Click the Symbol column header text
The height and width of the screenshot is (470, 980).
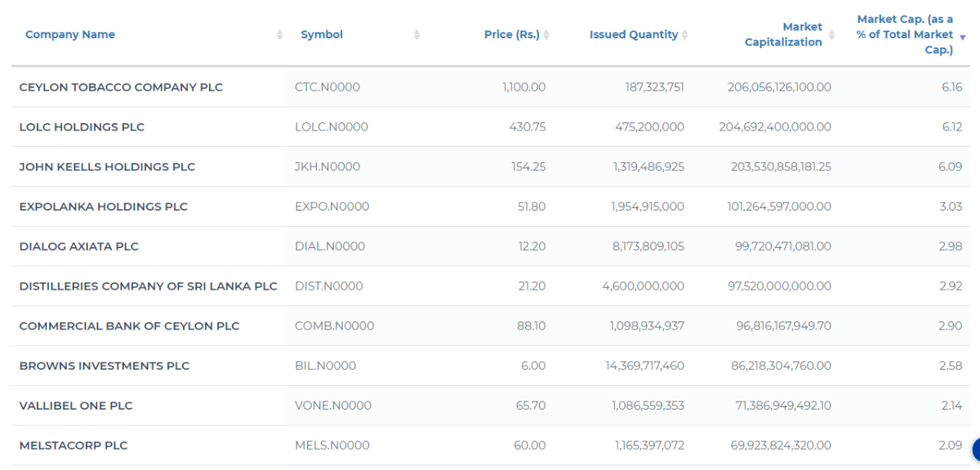point(322,34)
